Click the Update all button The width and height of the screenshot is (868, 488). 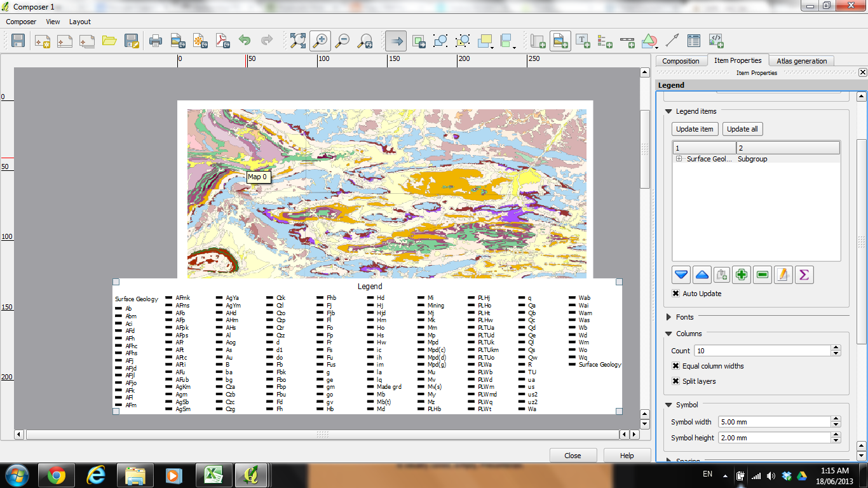click(742, 129)
